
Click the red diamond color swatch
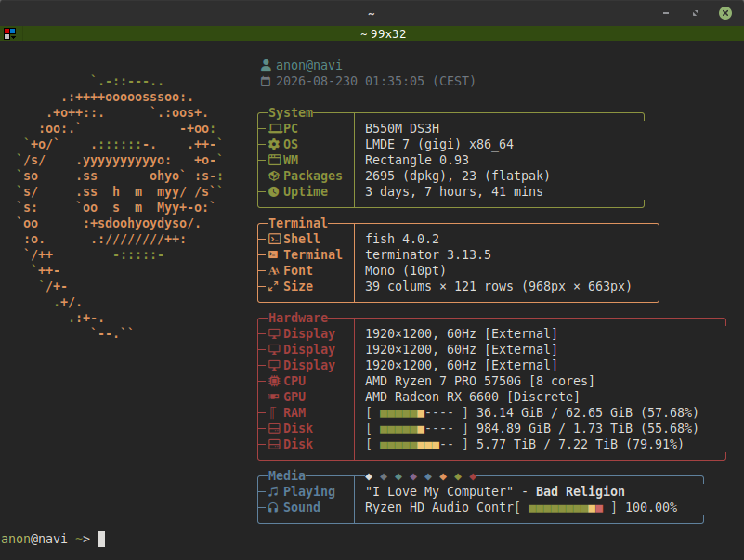tap(473, 476)
